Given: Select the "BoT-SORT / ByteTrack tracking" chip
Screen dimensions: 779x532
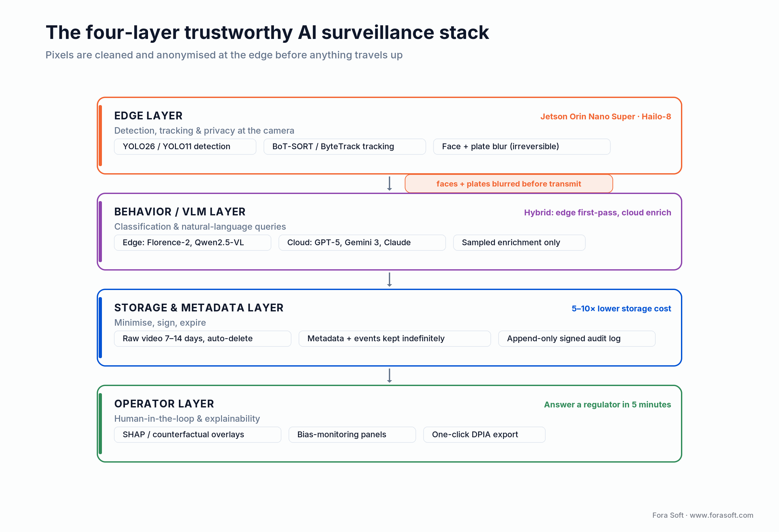Looking at the screenshot, I should point(345,146).
